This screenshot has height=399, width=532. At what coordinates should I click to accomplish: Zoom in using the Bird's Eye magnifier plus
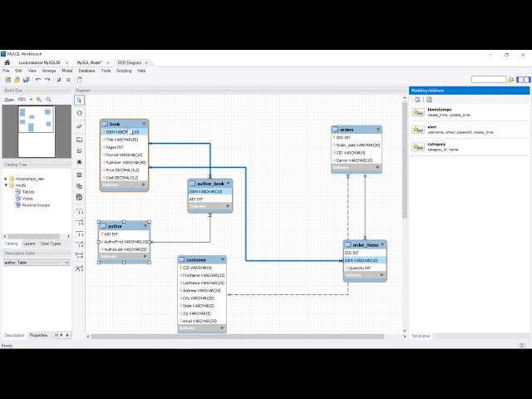coord(39,100)
